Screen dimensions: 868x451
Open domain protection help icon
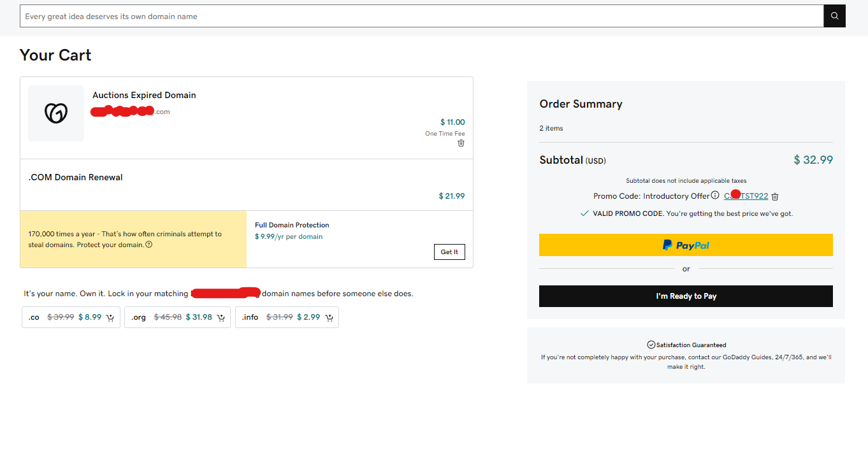tap(148, 245)
